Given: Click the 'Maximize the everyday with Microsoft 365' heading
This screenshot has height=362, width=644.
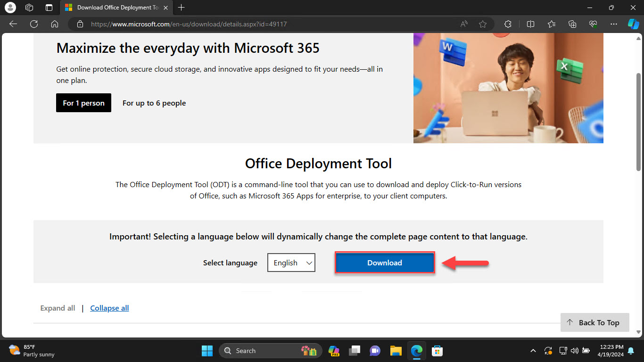Looking at the screenshot, I should (188, 48).
